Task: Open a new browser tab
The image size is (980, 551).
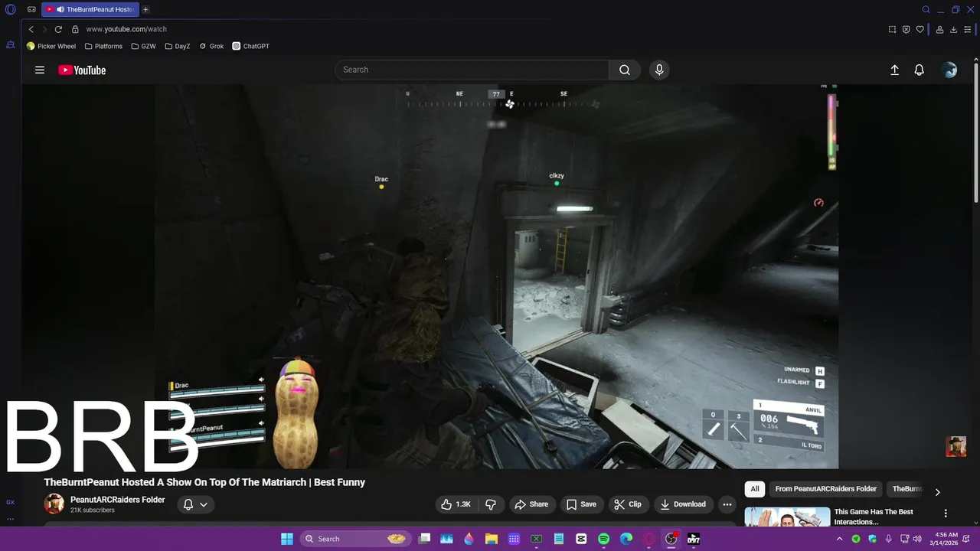Action: [145, 10]
